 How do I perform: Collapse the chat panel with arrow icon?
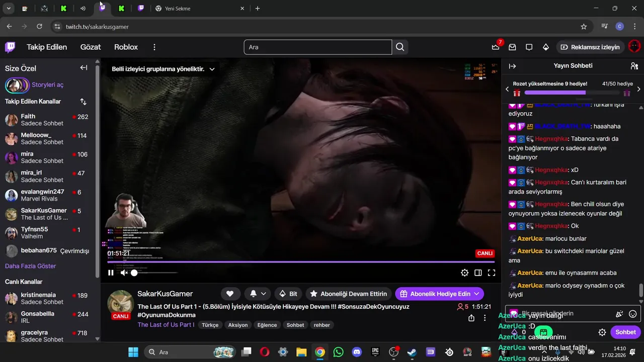pyautogui.click(x=512, y=66)
